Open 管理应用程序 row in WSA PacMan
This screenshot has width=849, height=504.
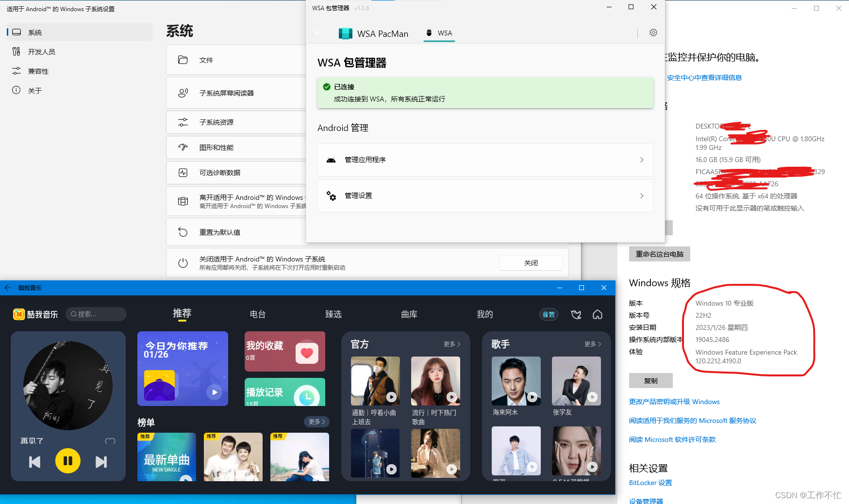(x=485, y=160)
